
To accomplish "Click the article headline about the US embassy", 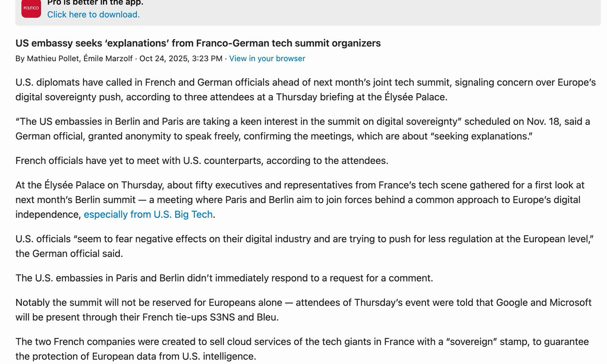I will pos(198,43).
